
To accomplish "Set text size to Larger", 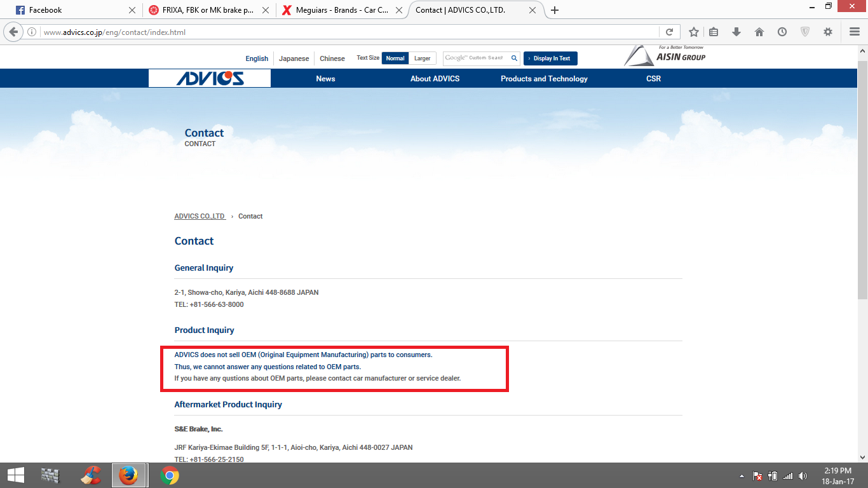I will tap(423, 58).
